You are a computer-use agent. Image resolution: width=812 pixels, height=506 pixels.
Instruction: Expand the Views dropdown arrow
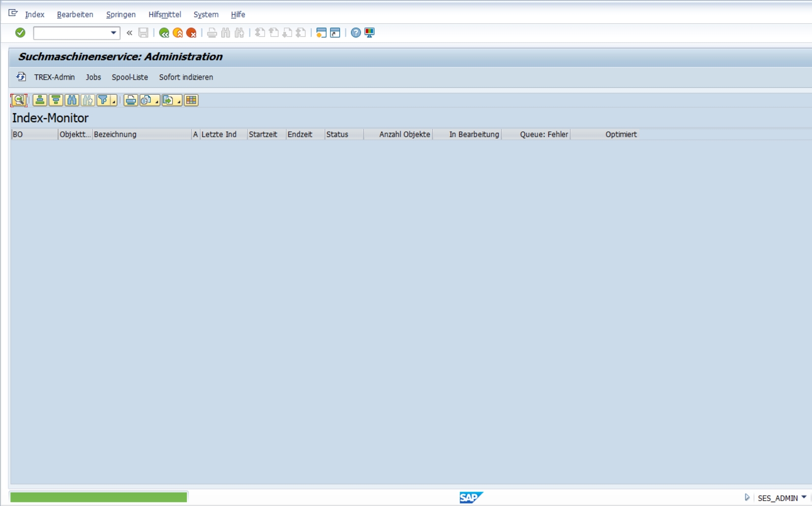[157, 101]
